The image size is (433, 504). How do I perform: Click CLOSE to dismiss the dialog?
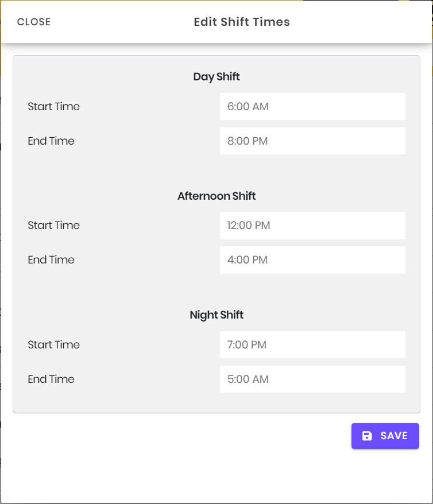(x=33, y=22)
